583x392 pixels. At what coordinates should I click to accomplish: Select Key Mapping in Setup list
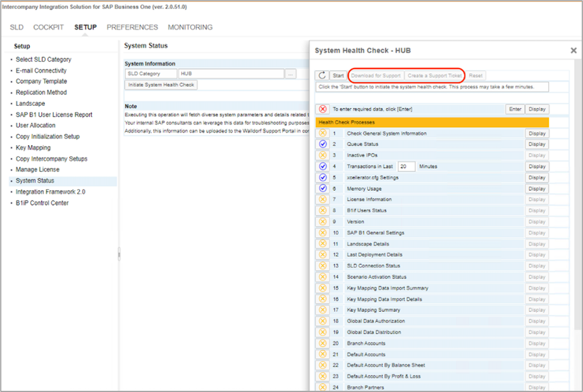[x=33, y=148]
